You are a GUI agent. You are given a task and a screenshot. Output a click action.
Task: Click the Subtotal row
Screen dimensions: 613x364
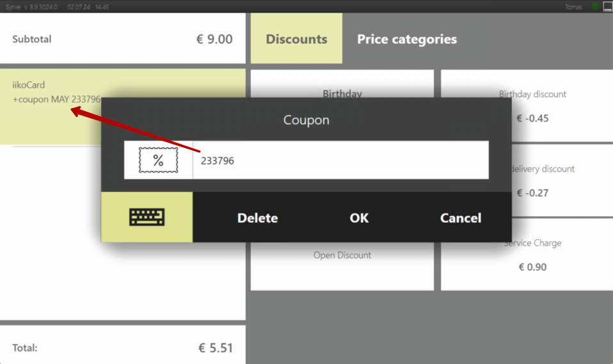tap(122, 39)
